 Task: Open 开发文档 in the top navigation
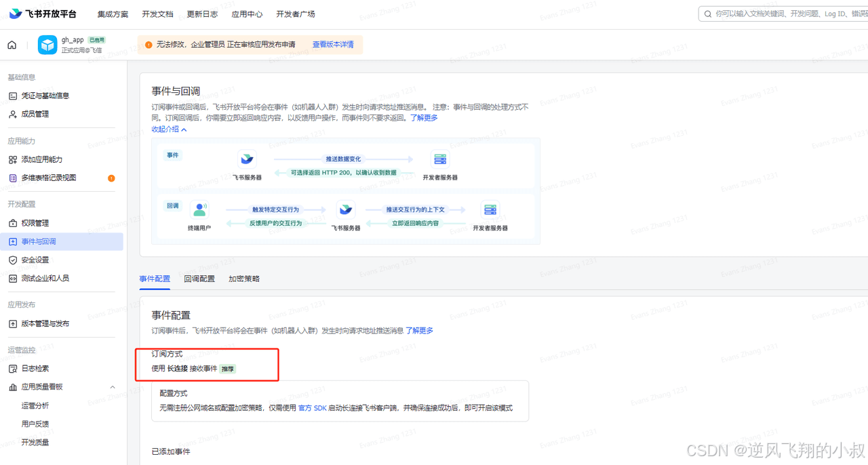(157, 14)
